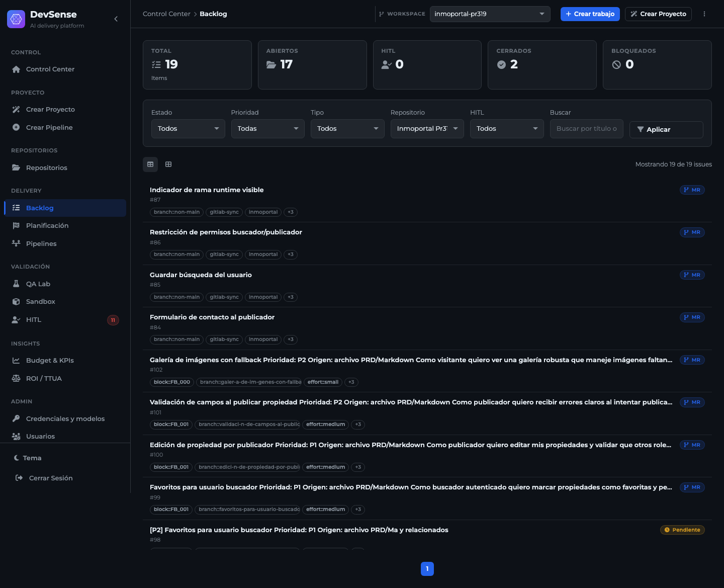Apply filters with the Aplicar button
724x588 pixels.
pyautogui.click(x=666, y=130)
